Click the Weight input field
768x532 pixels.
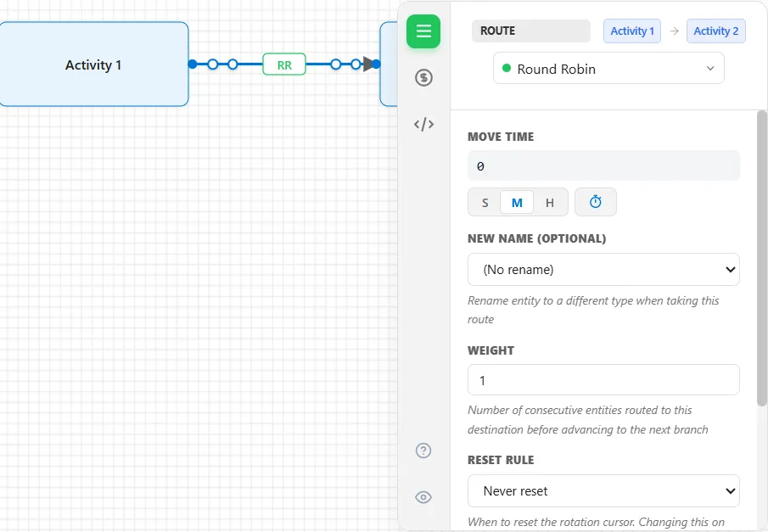tap(603, 380)
